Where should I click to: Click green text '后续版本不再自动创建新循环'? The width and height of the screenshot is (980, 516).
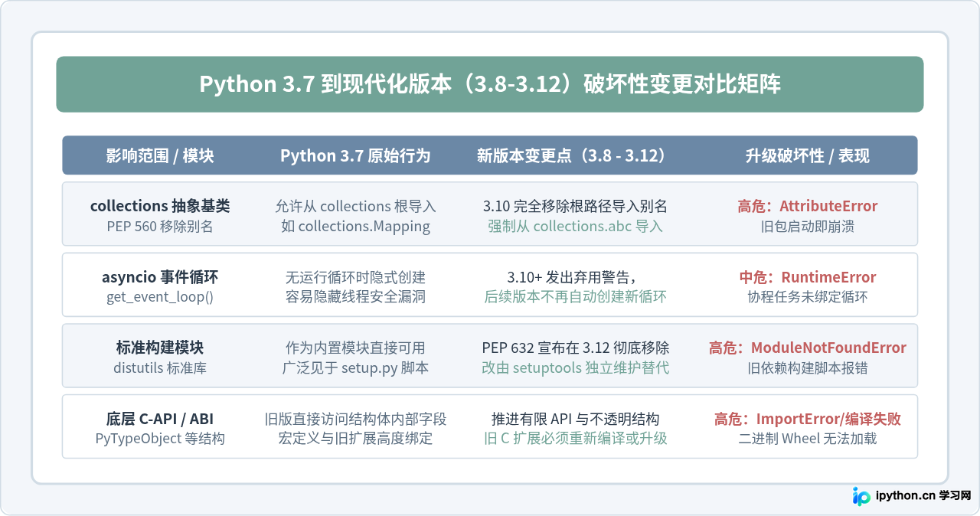tap(575, 297)
